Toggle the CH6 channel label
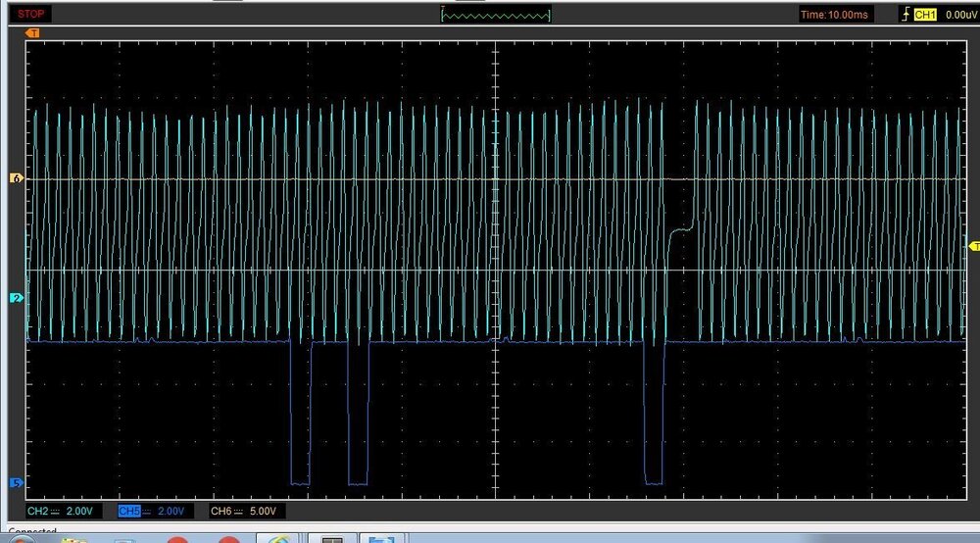 pos(220,512)
